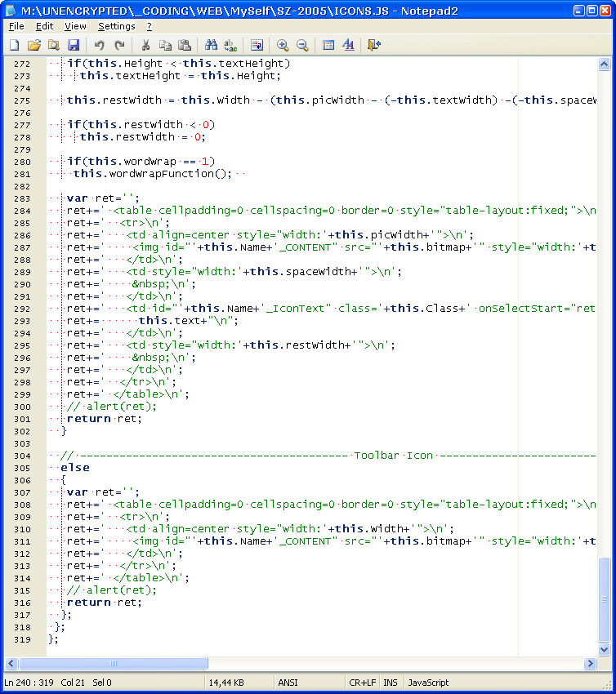Click 'return ret;' on line 301

click(x=104, y=419)
